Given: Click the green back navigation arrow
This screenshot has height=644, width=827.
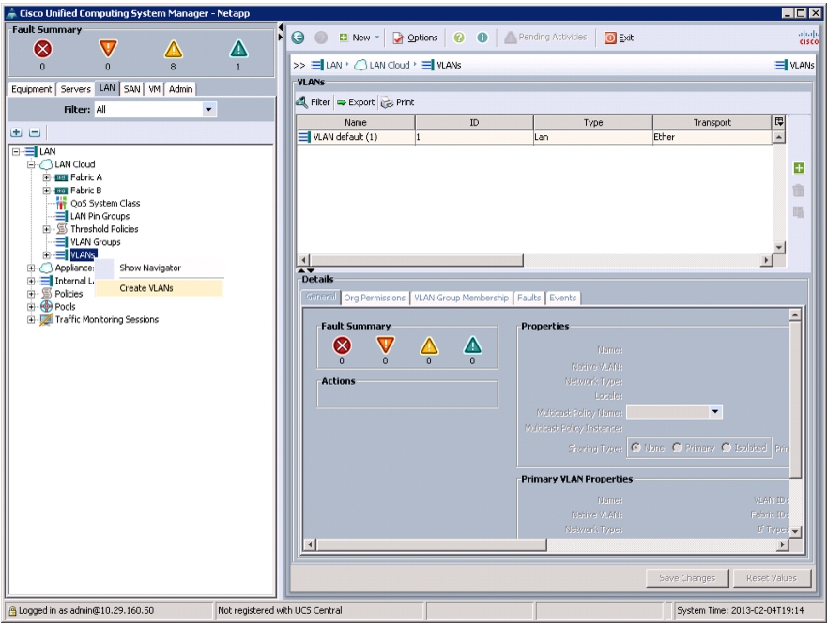Looking at the screenshot, I should (298, 38).
